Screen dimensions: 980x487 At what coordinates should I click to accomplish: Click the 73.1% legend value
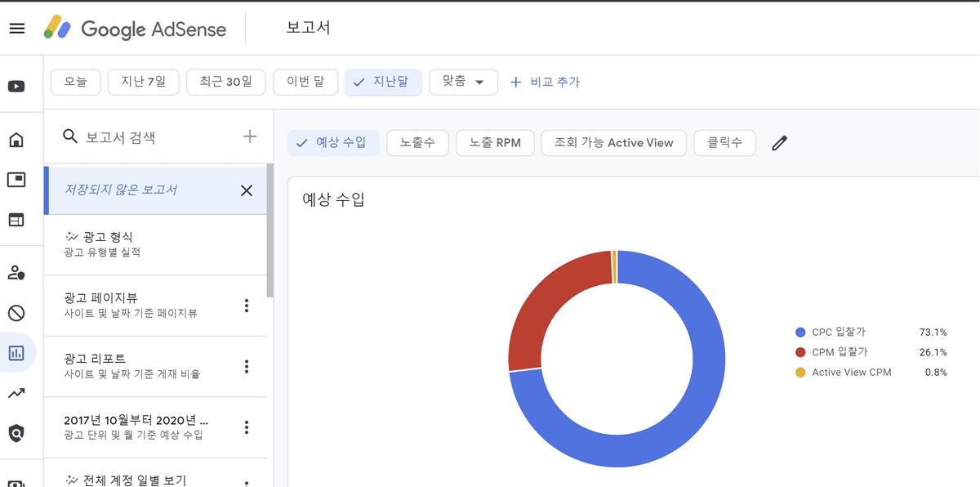click(933, 333)
